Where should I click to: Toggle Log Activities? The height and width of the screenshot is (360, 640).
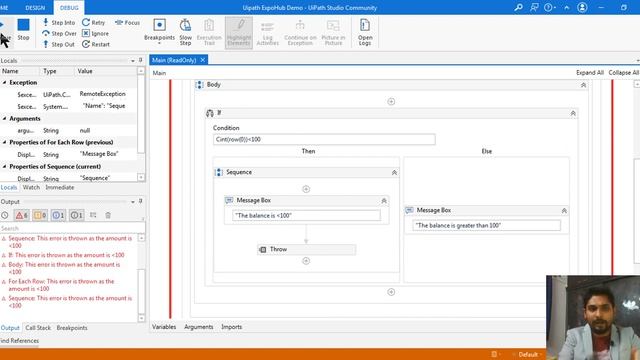(x=267, y=33)
